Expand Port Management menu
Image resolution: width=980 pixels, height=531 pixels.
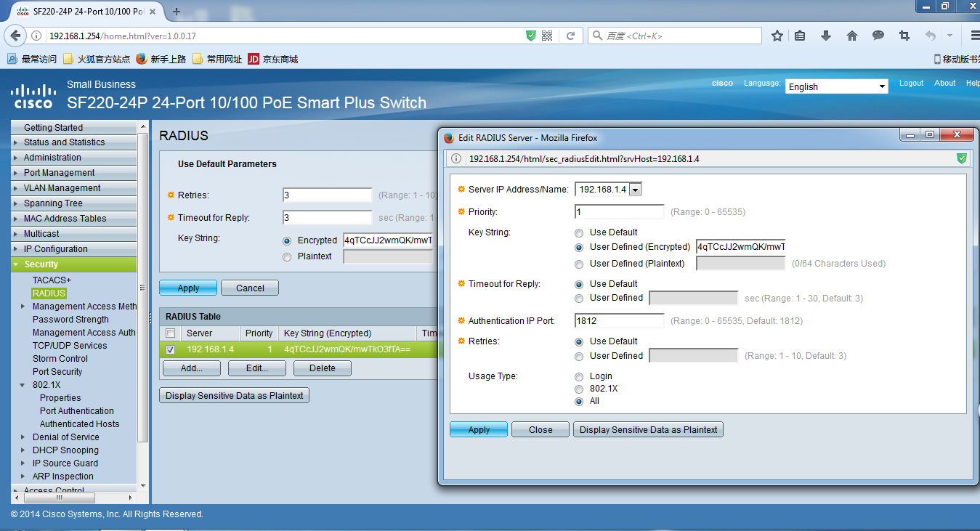click(73, 173)
